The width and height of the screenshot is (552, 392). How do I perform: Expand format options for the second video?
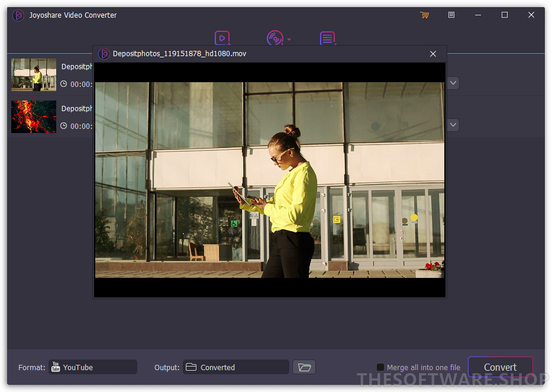click(x=453, y=125)
